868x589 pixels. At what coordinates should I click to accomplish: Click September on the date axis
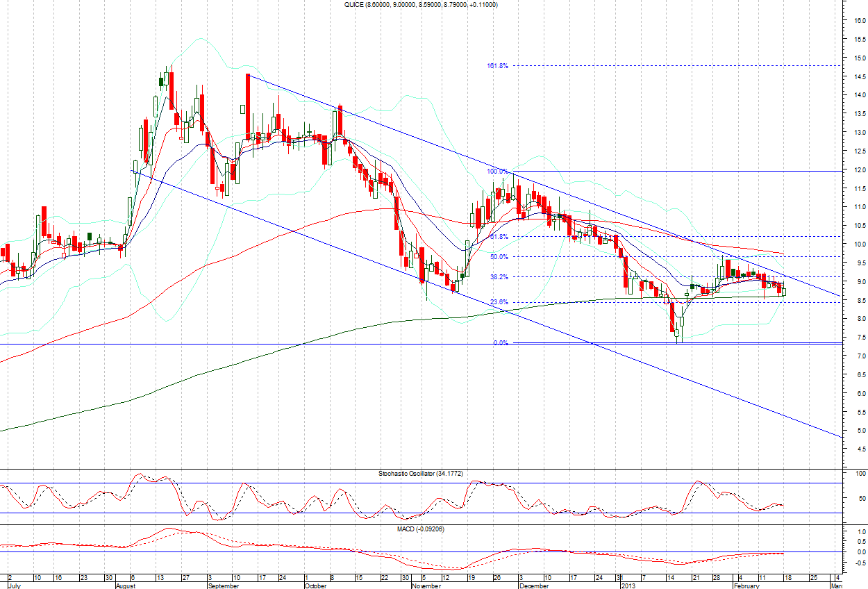click(224, 586)
